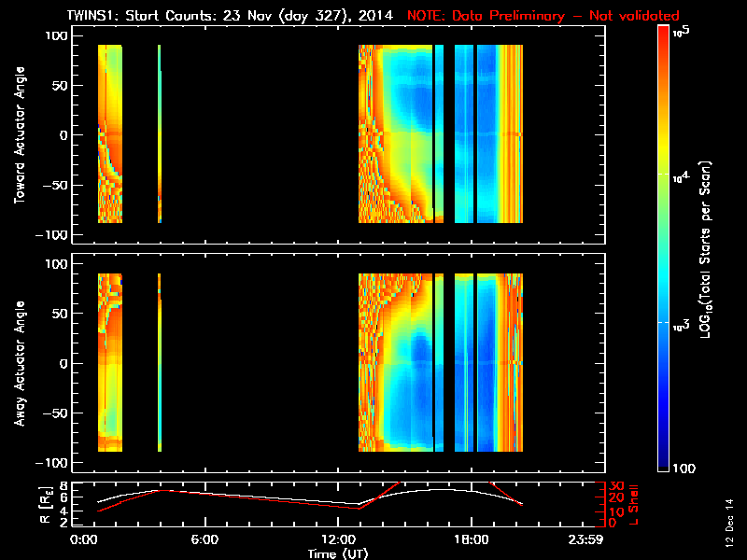Click the 10^3 tick on the color bar
747x560 pixels.
tap(682, 326)
